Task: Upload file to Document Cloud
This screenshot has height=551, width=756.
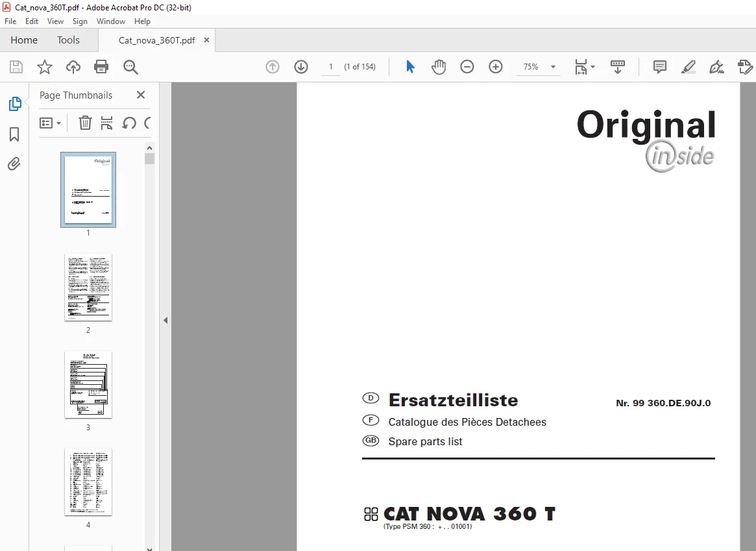Action: point(73,67)
